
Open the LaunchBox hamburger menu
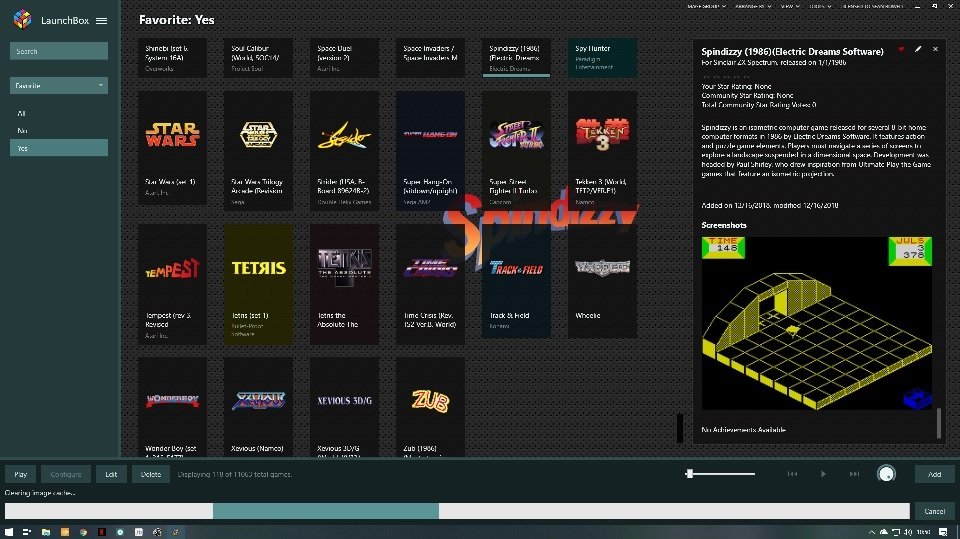(102, 20)
